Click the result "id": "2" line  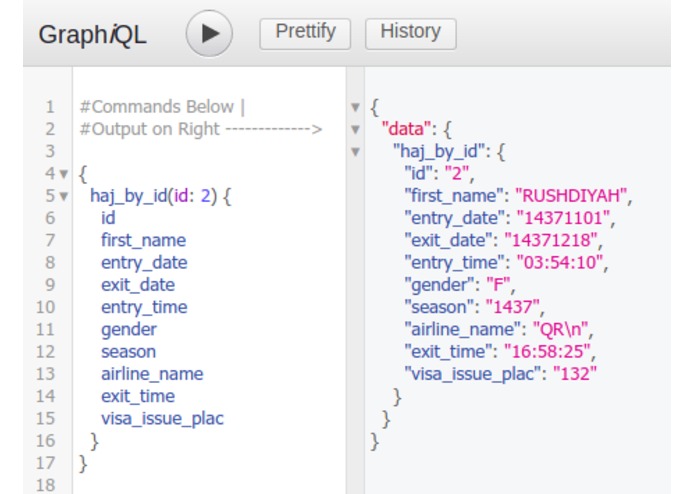(x=439, y=174)
